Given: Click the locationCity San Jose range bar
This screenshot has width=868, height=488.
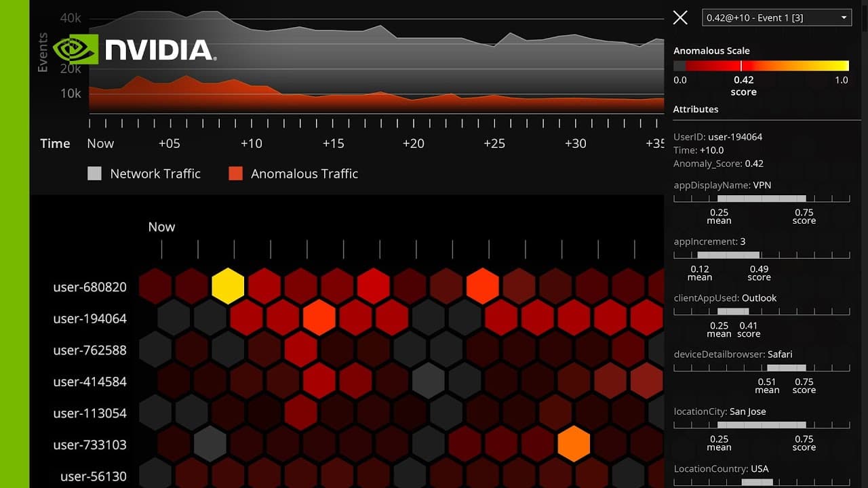Looking at the screenshot, I should 762,425.
